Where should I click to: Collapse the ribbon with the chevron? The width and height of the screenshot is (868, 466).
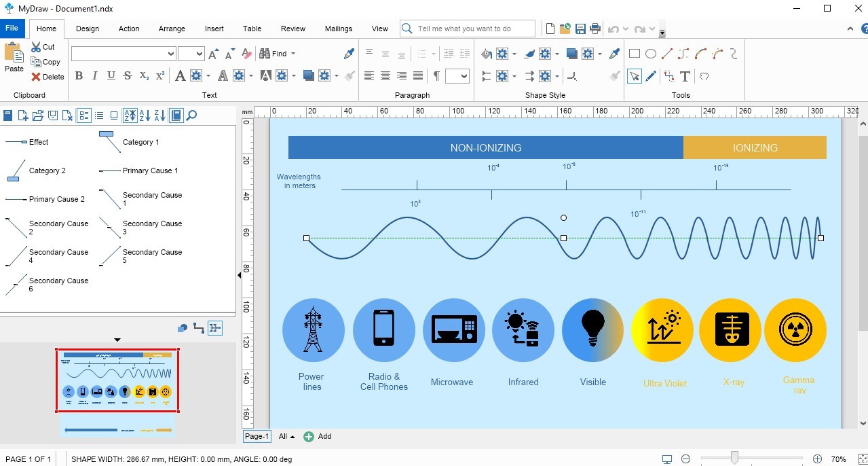[x=850, y=29]
